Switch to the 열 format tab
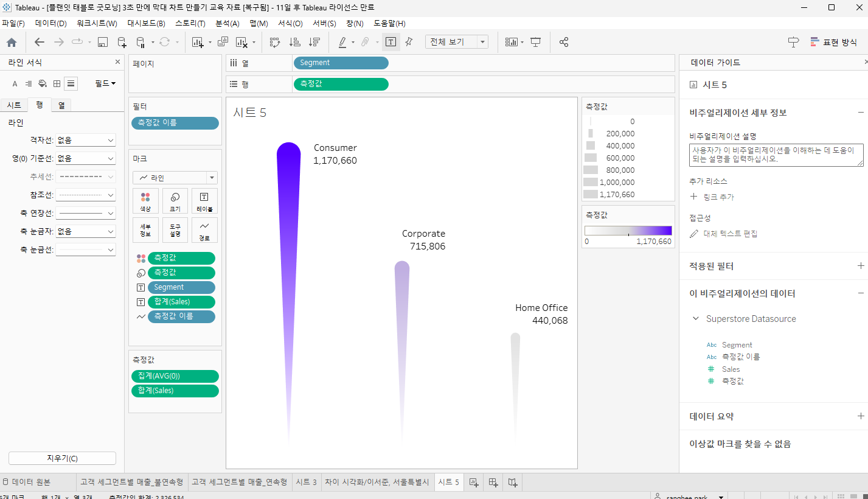Image resolution: width=868 pixels, height=499 pixels. [x=61, y=105]
